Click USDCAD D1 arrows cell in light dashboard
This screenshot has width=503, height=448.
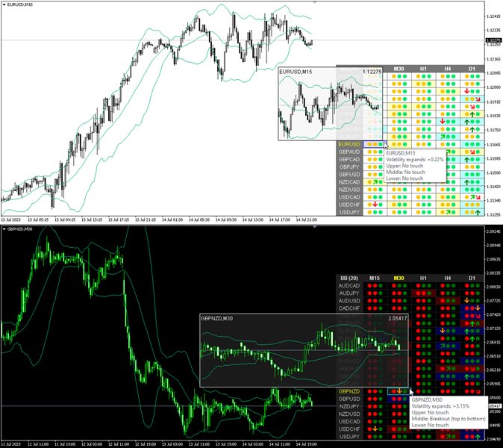coord(472,197)
